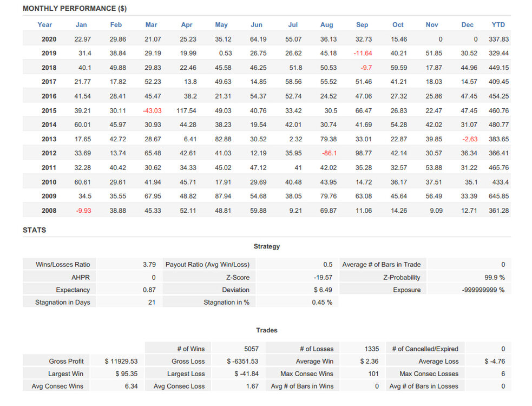The width and height of the screenshot is (532, 406).
Task: Click the Payout Ratio (Avg Win/Loss) label
Action: 207,265
